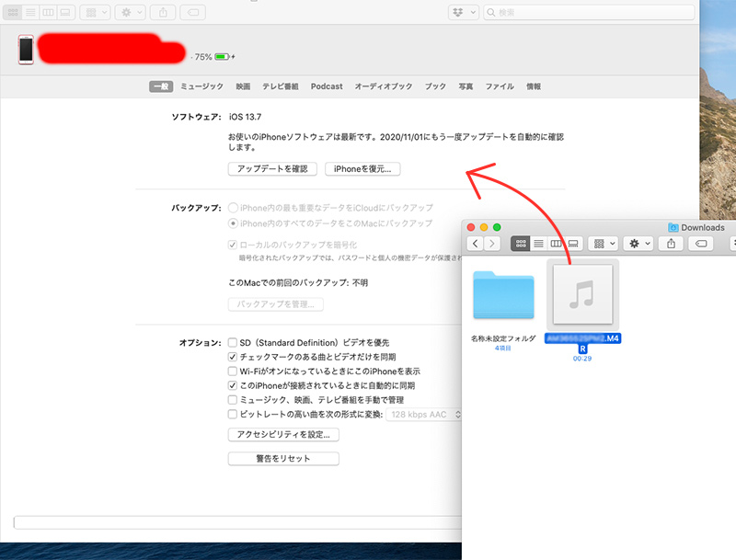Switch main Finder window to list view
Screen dimensions: 736x560
click(x=30, y=13)
